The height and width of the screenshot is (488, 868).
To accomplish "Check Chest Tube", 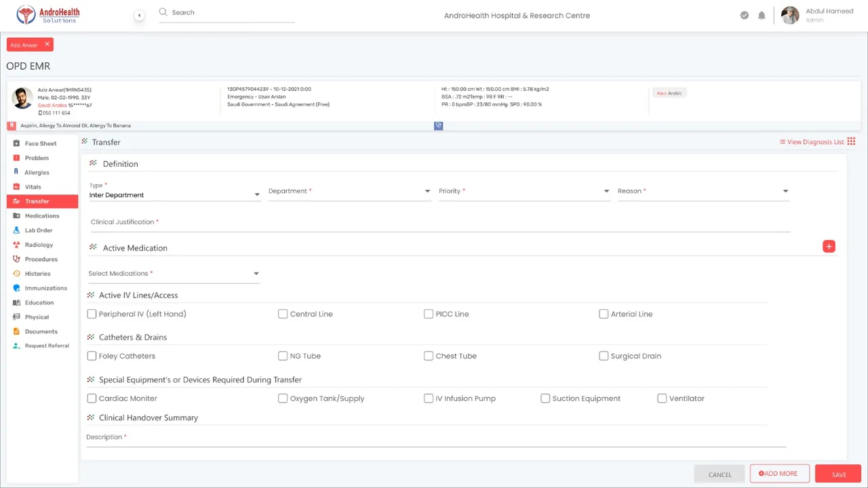I will (x=429, y=356).
